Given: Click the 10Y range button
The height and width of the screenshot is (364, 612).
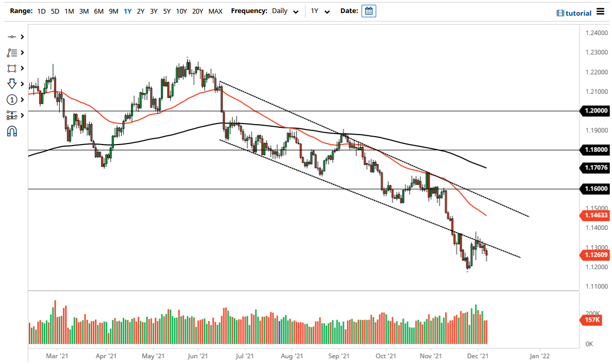Looking at the screenshot, I should click(181, 10).
